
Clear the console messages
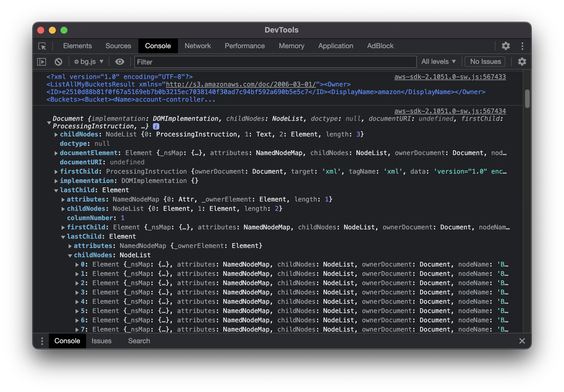(x=58, y=62)
